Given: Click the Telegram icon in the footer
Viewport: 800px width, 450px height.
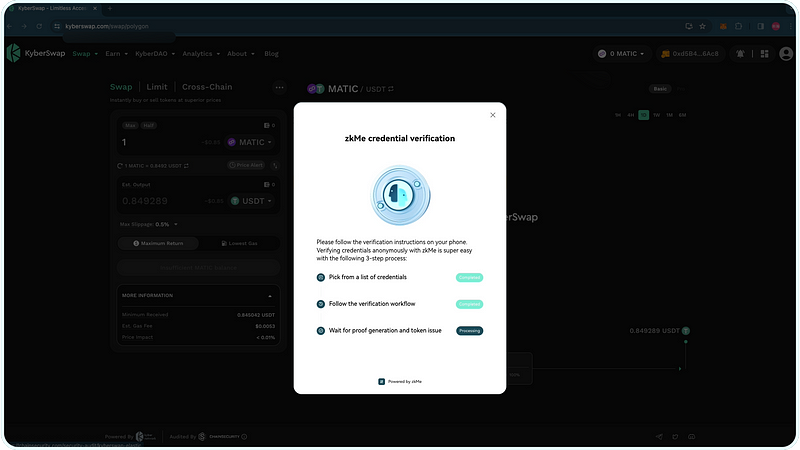Looking at the screenshot, I should [x=659, y=437].
